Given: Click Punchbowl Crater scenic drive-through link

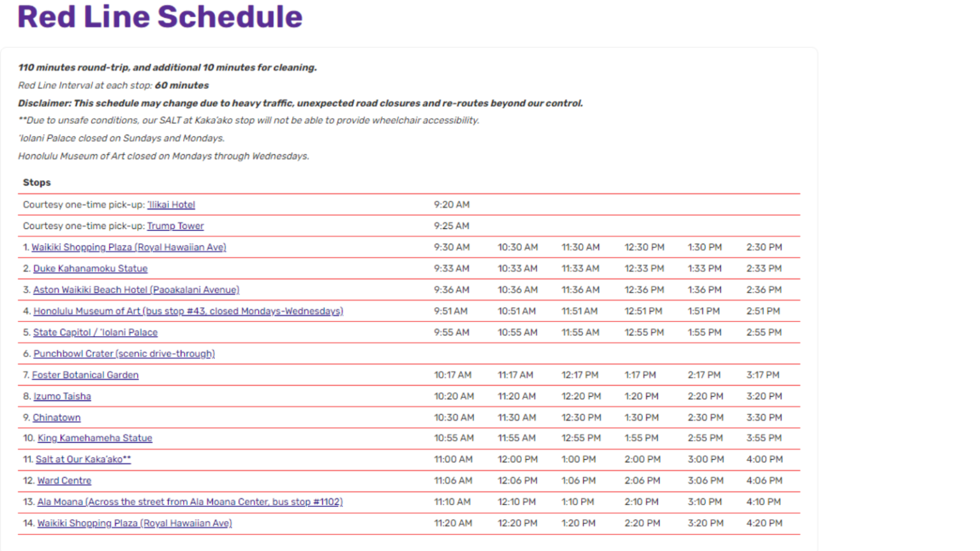Looking at the screenshot, I should coord(124,353).
